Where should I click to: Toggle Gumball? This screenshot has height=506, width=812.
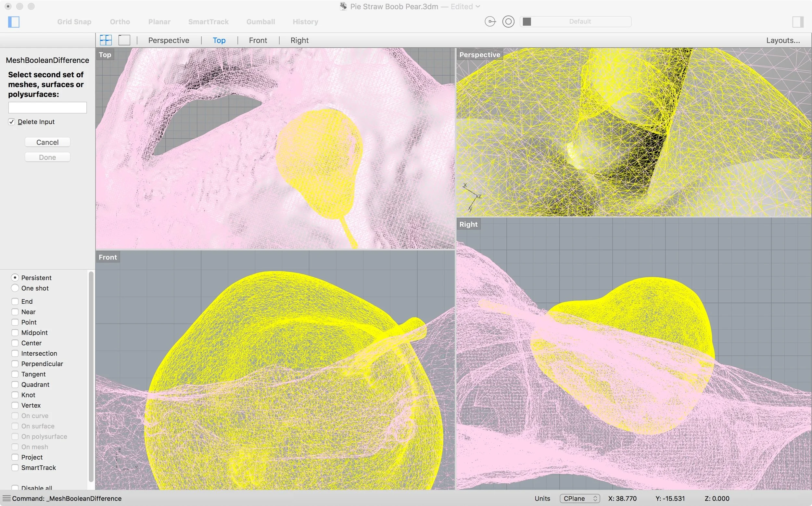coord(261,22)
